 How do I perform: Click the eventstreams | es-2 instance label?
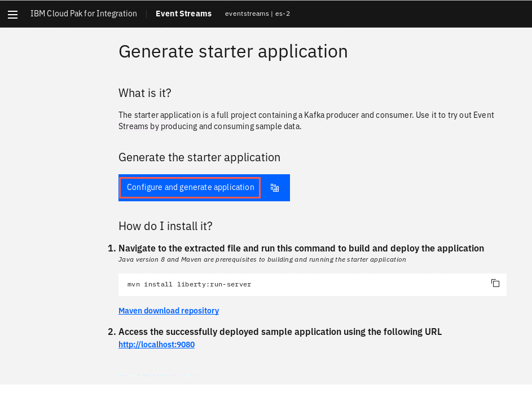tap(257, 14)
